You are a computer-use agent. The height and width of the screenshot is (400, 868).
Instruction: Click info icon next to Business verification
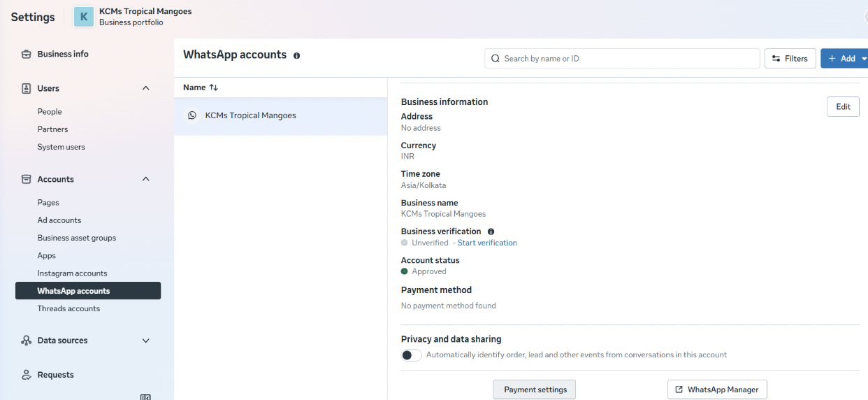[x=491, y=231]
